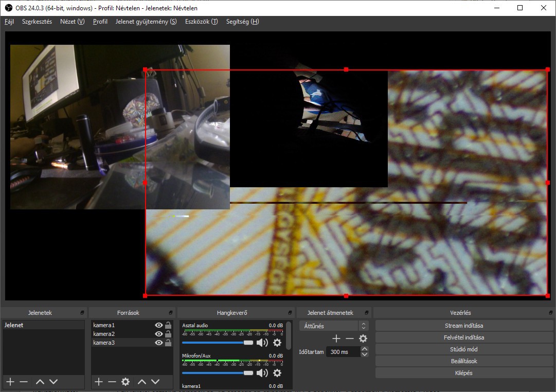
Task: Click the Időtartam 300 ms field
Action: (x=343, y=352)
